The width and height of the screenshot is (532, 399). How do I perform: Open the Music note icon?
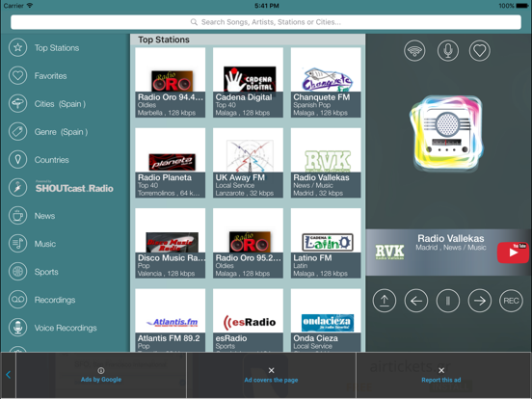tap(17, 244)
